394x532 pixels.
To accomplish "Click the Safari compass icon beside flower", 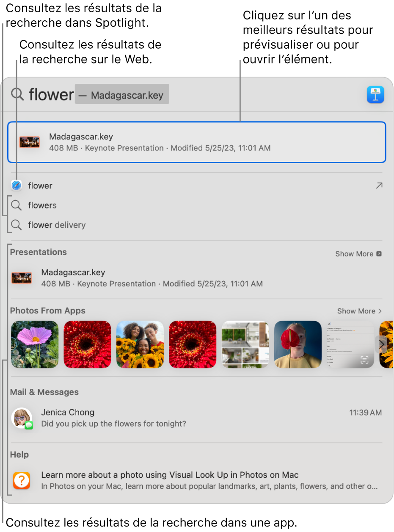I will point(17,186).
